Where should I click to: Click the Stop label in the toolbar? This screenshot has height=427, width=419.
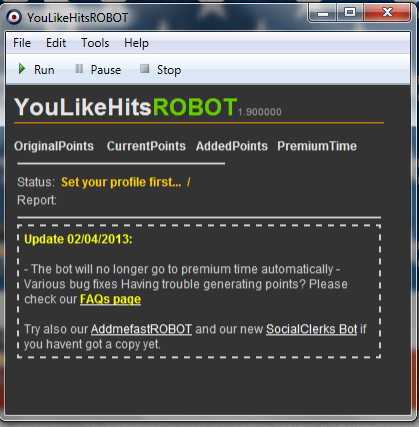coord(169,70)
